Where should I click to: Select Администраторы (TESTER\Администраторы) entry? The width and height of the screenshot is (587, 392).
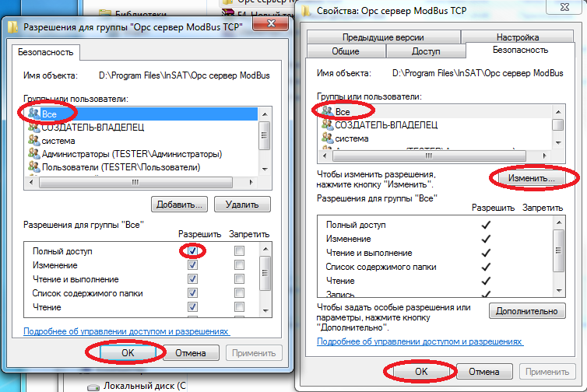click(x=132, y=154)
